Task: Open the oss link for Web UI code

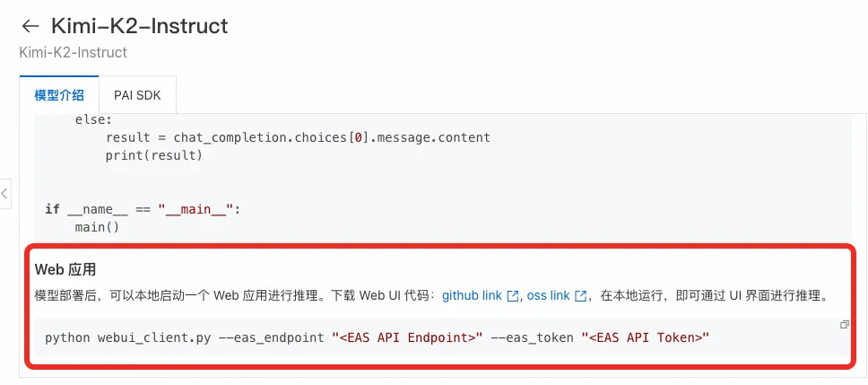Action: pos(548,295)
